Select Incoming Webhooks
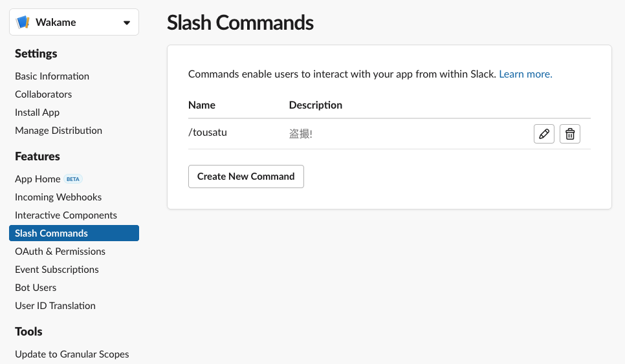The height and width of the screenshot is (364, 625). [x=58, y=197]
